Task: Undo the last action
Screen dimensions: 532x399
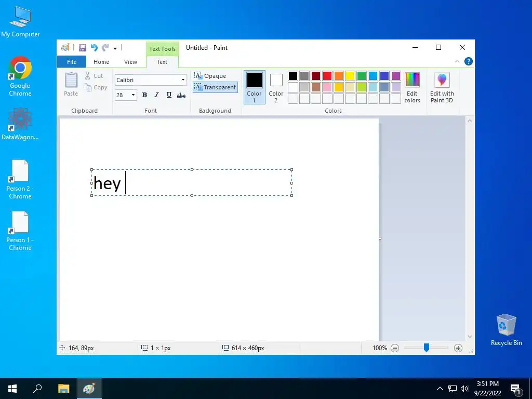Action: [94, 48]
